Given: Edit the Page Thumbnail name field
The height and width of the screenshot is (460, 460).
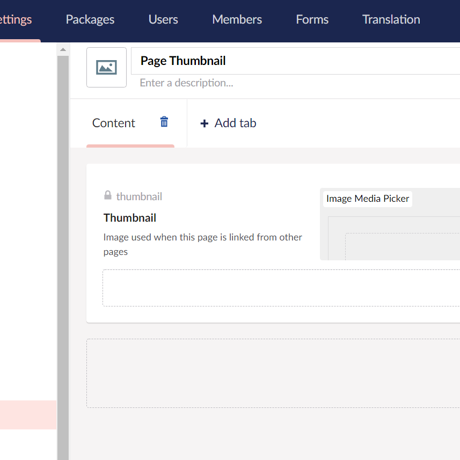Looking at the screenshot, I should tap(296, 61).
